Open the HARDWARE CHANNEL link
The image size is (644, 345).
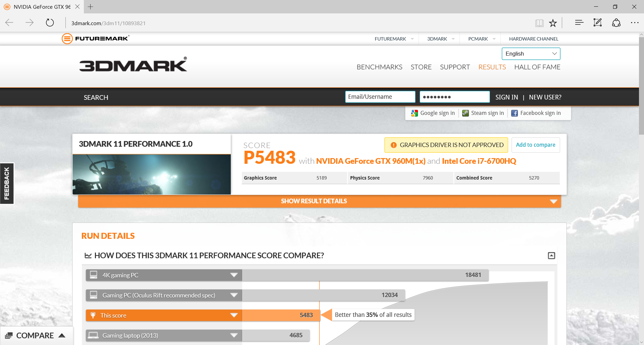pos(534,39)
